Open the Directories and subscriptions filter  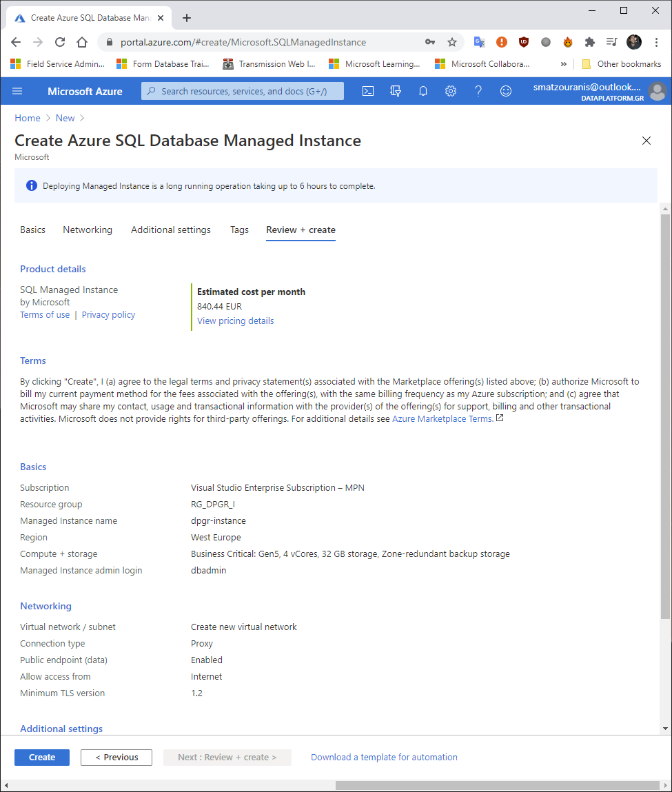pyautogui.click(x=395, y=90)
